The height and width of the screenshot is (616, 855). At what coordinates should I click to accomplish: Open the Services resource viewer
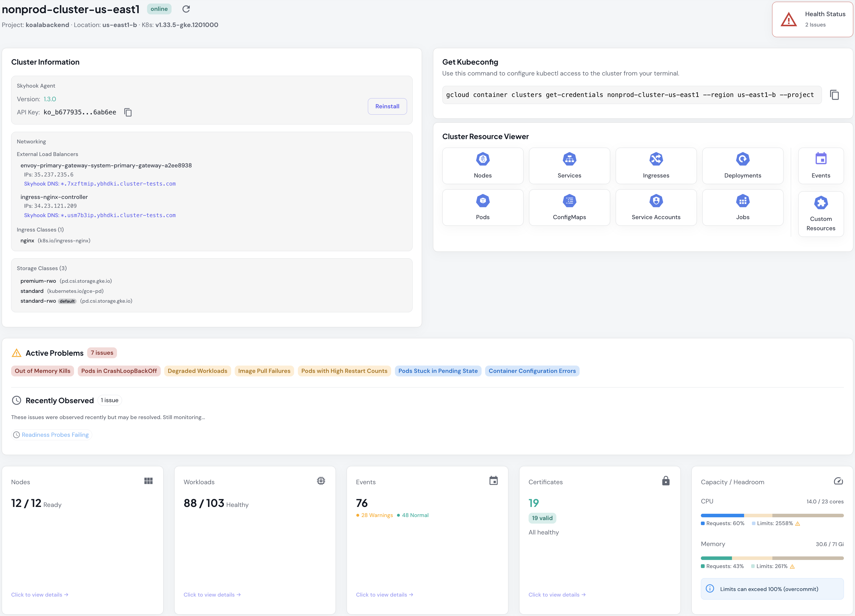pos(569,166)
